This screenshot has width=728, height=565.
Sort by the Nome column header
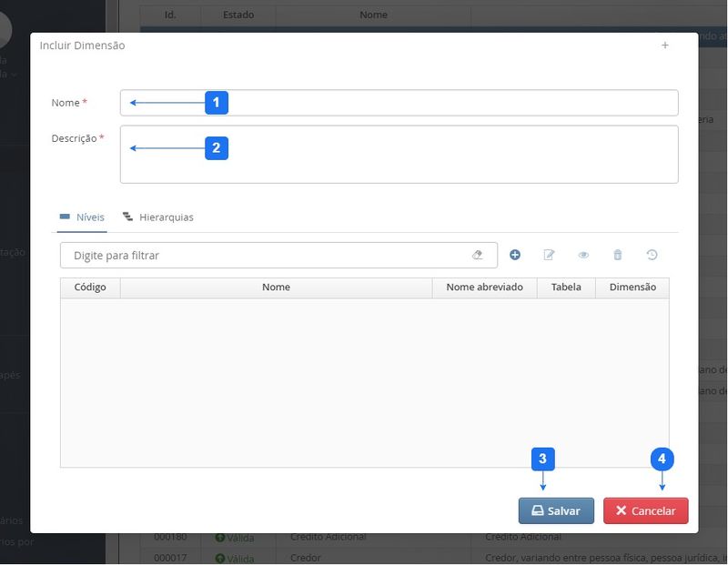pos(276,288)
